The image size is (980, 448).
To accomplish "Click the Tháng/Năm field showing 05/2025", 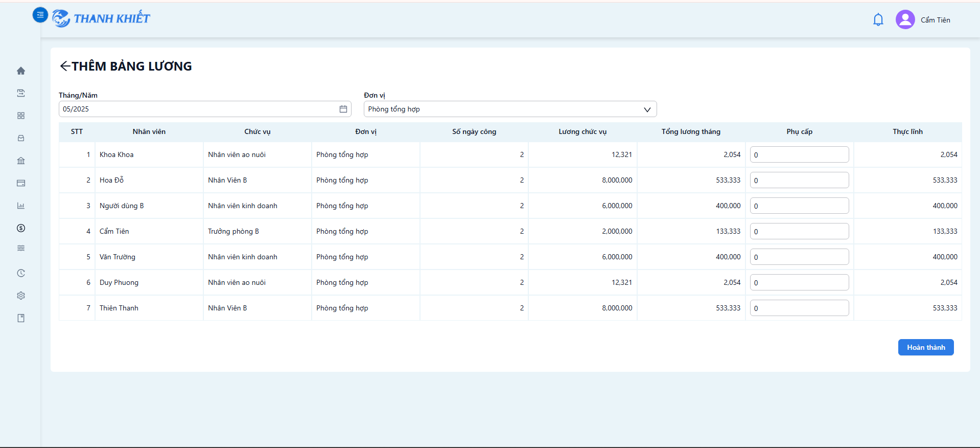I will coord(205,109).
